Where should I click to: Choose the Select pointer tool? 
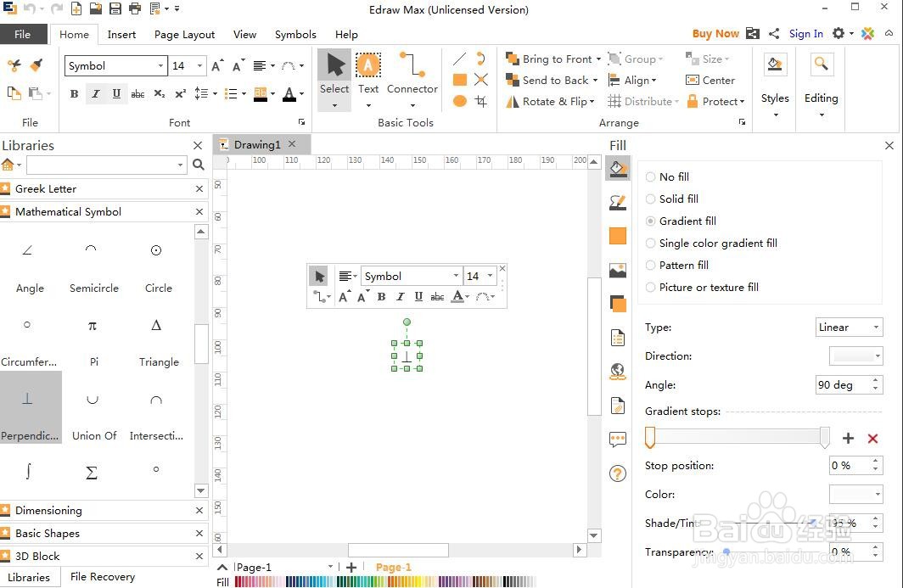(334, 74)
